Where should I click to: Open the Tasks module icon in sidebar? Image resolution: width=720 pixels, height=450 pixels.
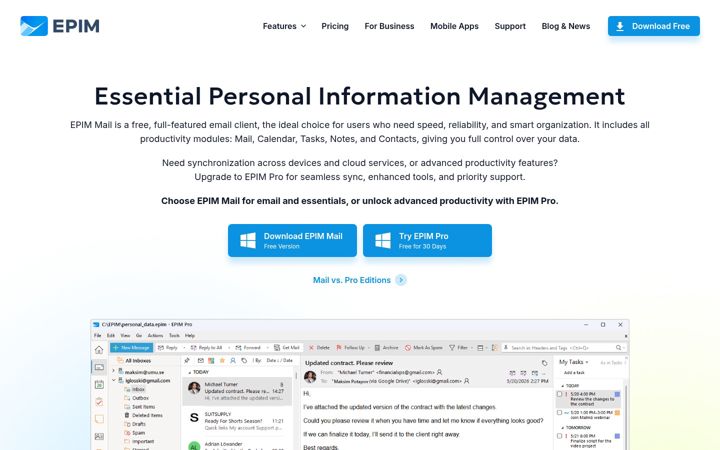(x=99, y=402)
